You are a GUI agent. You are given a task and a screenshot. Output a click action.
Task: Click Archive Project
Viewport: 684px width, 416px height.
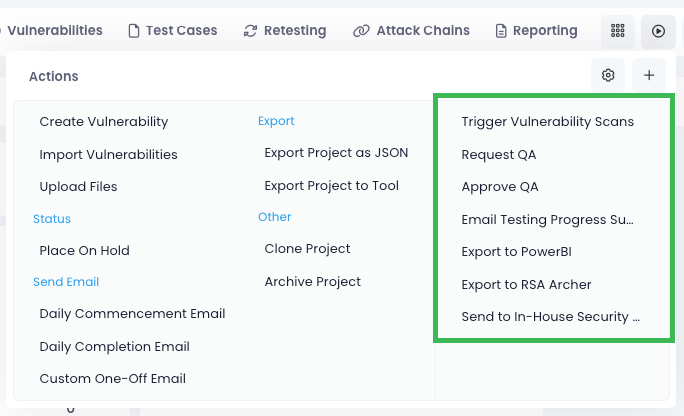pos(312,282)
